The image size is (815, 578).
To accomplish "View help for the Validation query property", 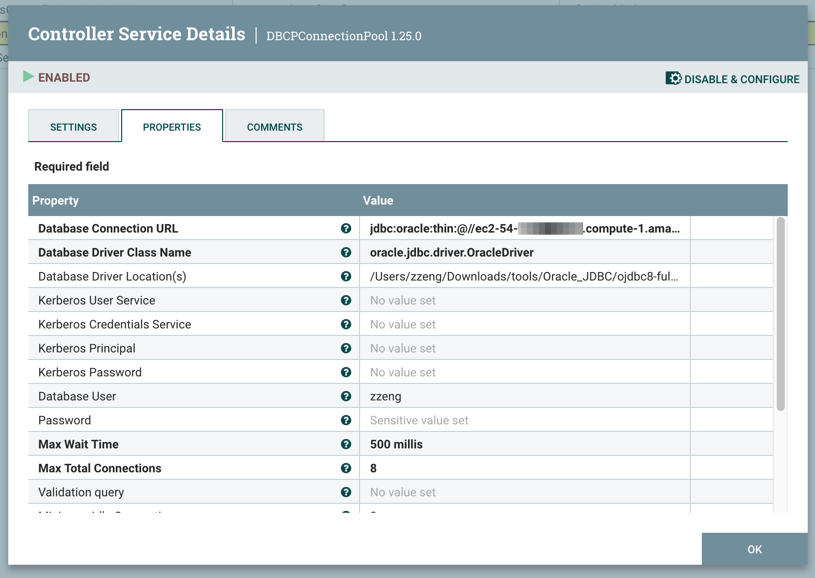I will (345, 492).
